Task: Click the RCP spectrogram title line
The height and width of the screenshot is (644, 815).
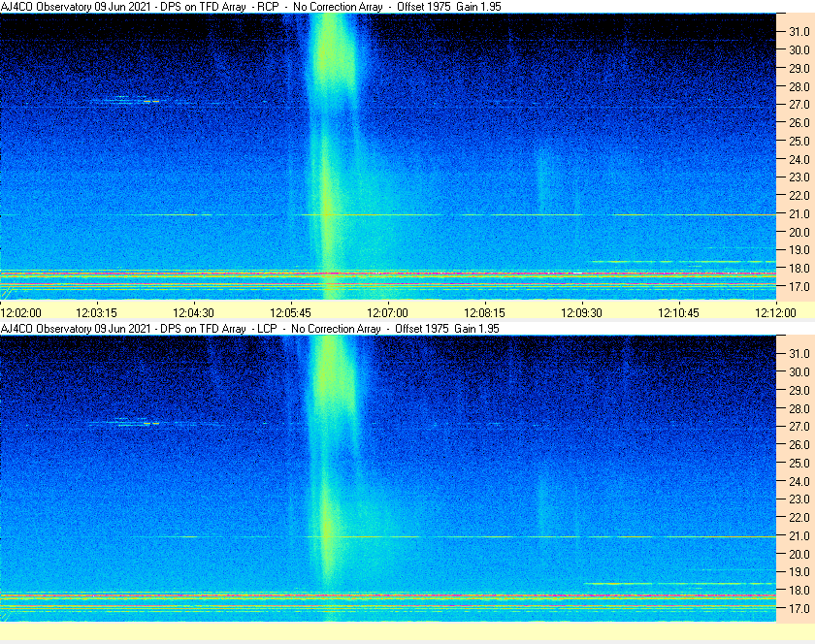Action: point(251,7)
